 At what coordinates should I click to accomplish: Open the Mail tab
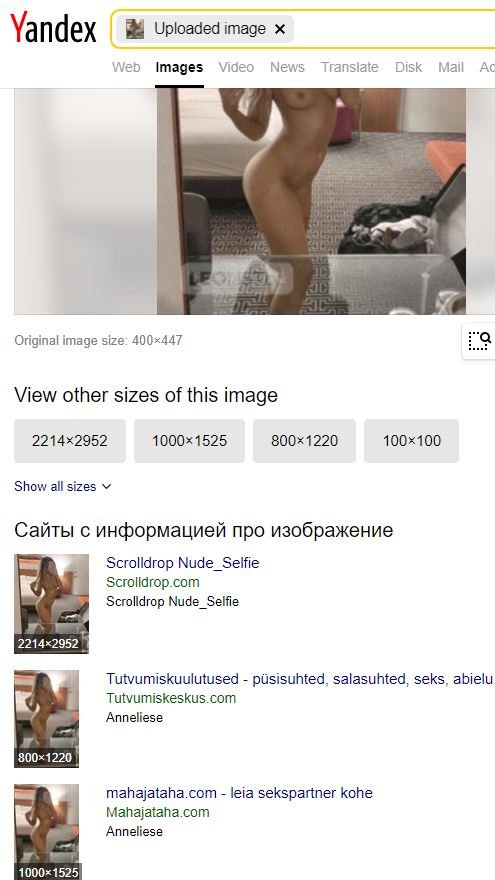point(451,67)
